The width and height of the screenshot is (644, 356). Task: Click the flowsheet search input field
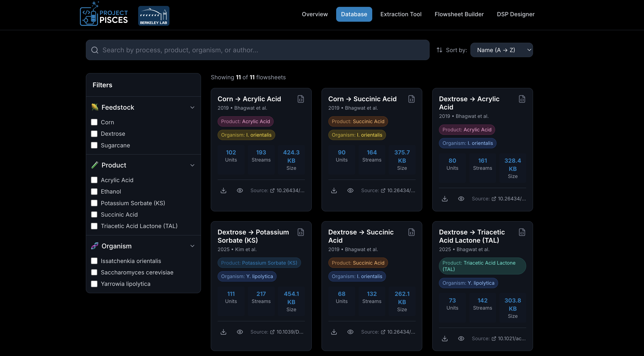pos(258,50)
